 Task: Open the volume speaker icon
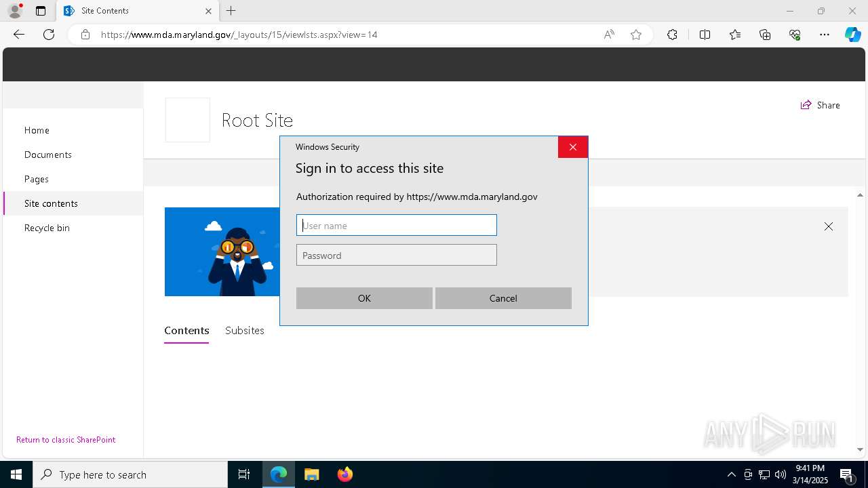coord(781,474)
